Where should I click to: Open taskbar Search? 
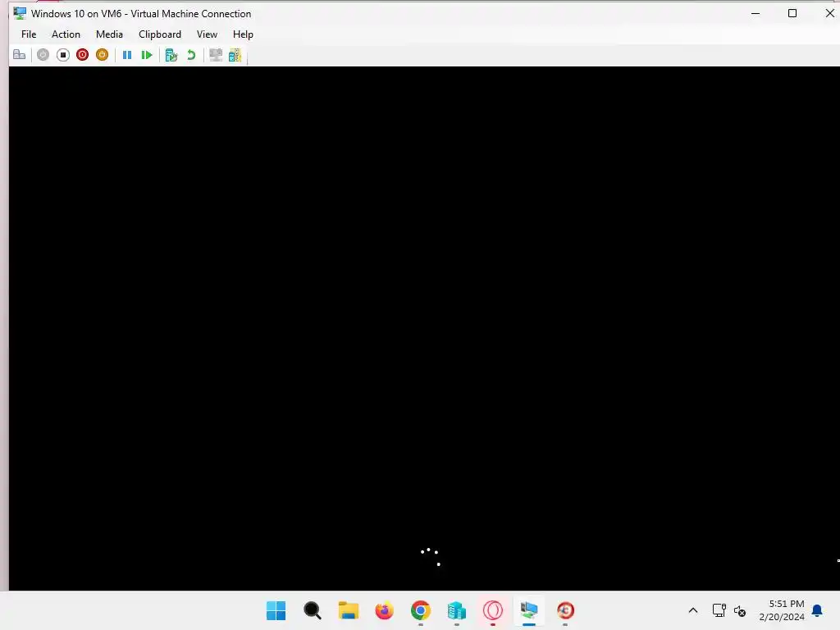pos(313,610)
